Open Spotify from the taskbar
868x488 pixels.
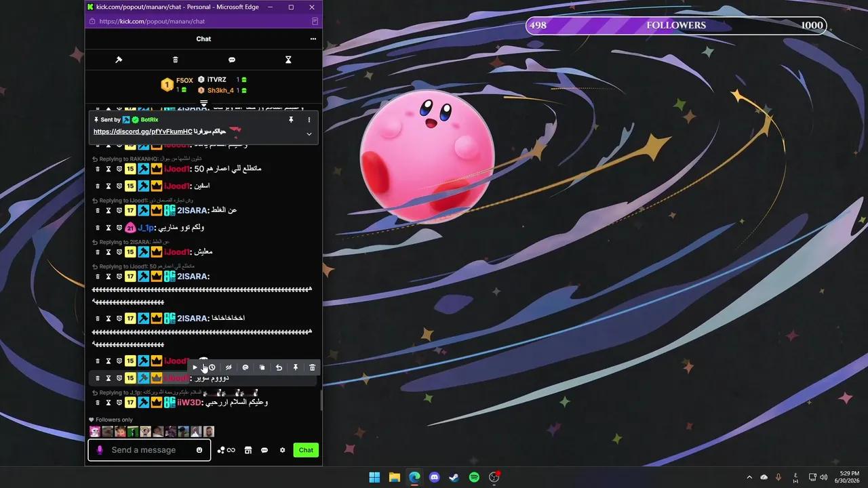click(475, 477)
